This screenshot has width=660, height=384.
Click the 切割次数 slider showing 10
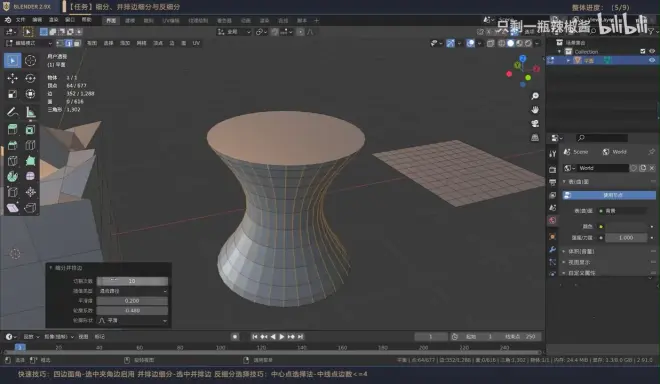pos(132,281)
